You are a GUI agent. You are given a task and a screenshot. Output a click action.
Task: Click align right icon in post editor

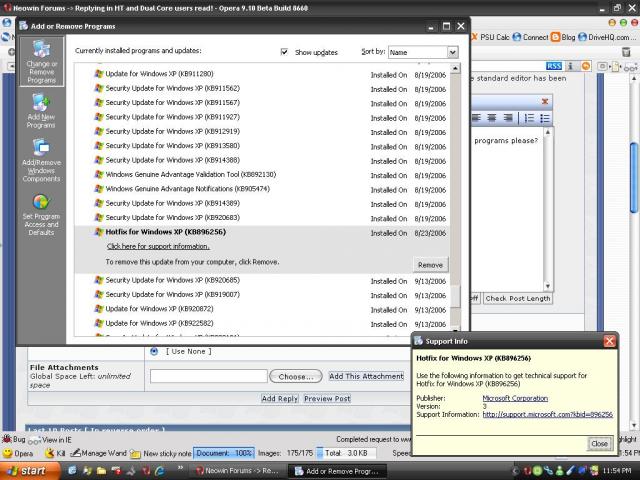pos(508,118)
